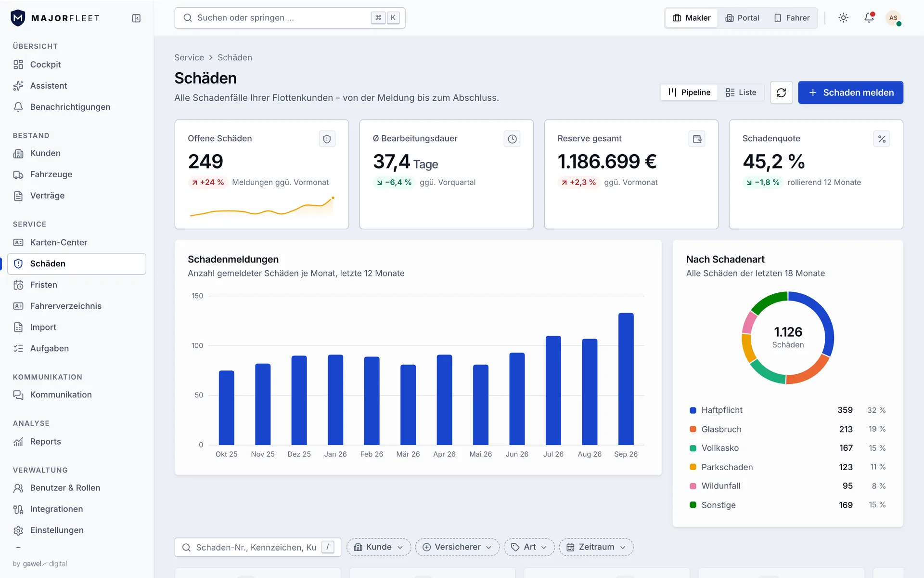Click the MajorFleet logo
924x578 pixels.
click(x=55, y=18)
